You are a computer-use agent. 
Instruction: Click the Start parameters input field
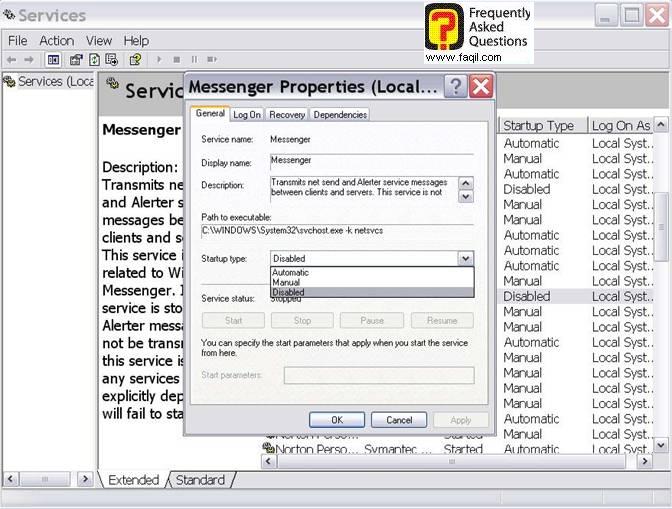point(379,375)
